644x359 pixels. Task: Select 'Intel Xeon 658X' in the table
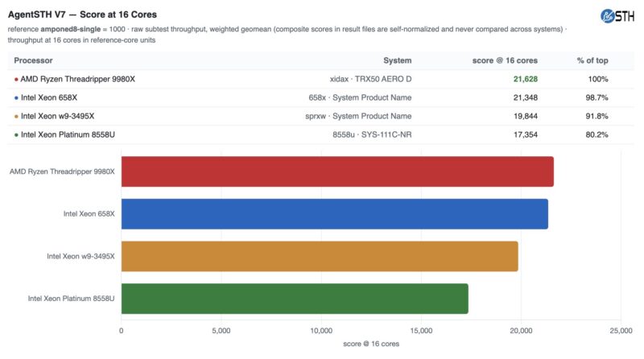[x=49, y=97]
